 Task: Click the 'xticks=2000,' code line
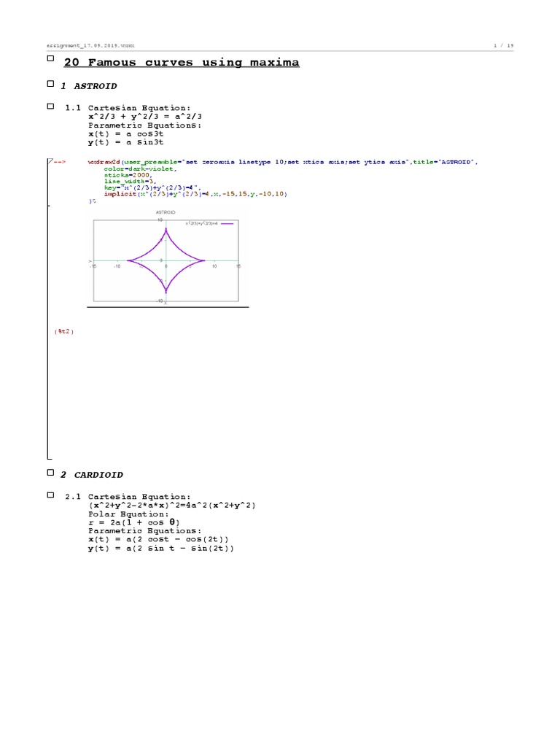pyautogui.click(x=128, y=175)
